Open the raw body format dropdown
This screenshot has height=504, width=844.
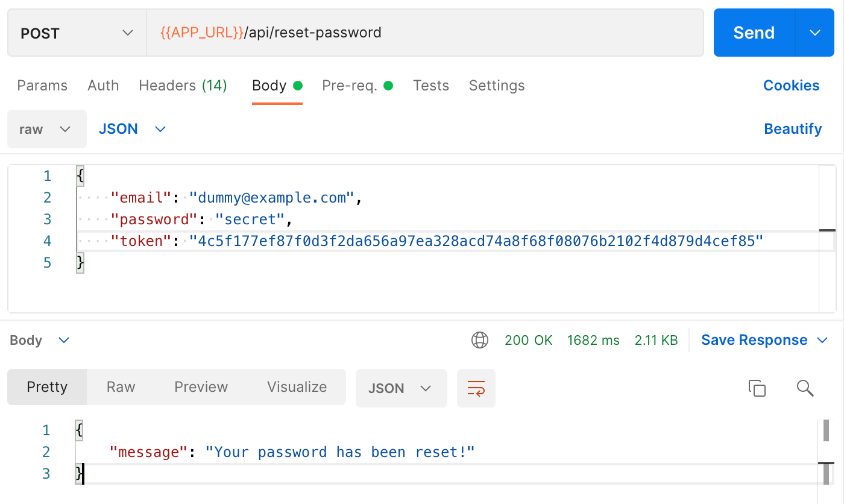click(x=46, y=128)
